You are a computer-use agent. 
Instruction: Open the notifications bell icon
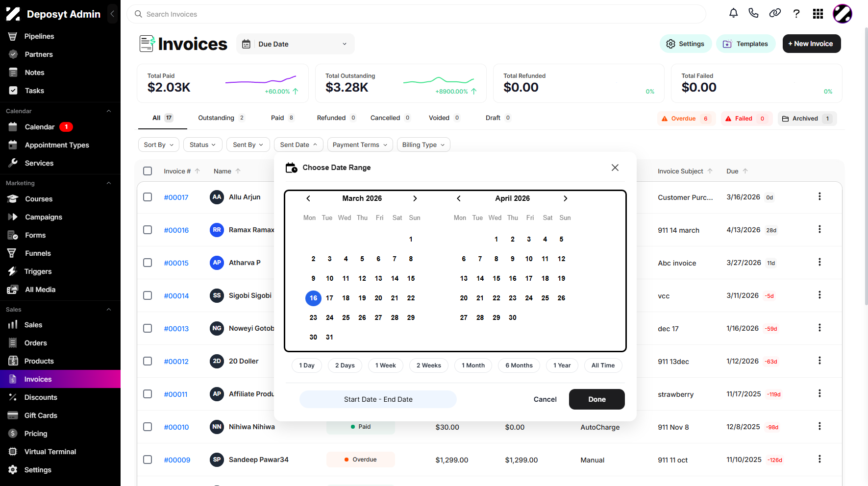click(733, 14)
